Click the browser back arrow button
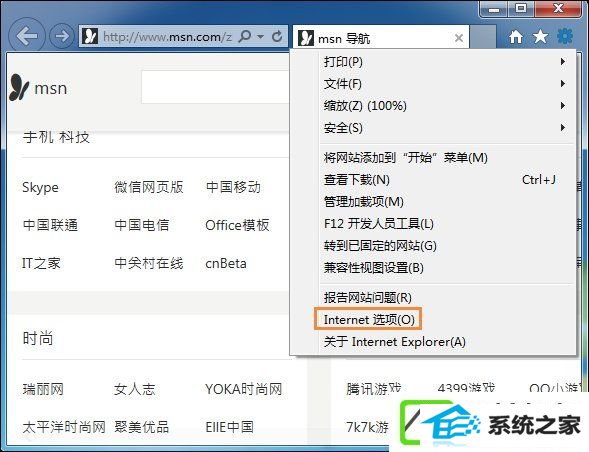 pyautogui.click(x=27, y=36)
